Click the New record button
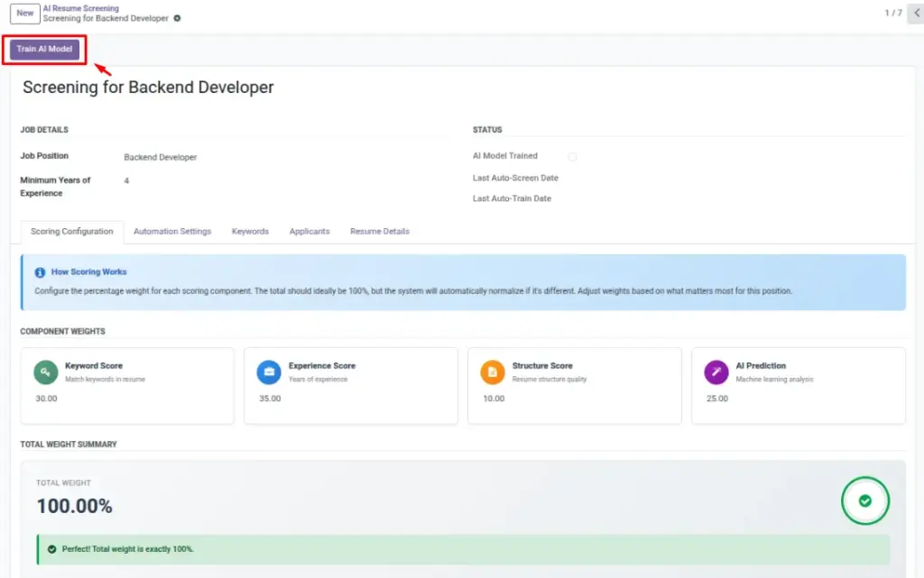 click(24, 13)
